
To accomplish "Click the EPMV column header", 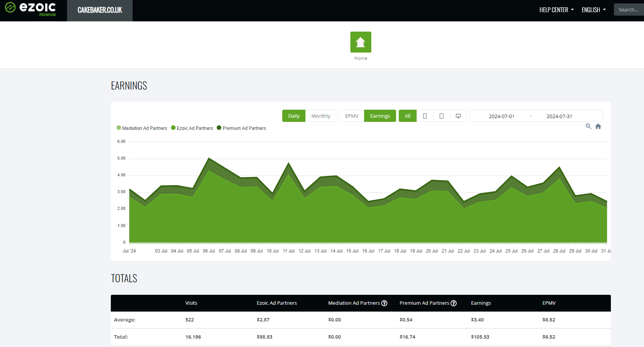I will coord(549,303).
